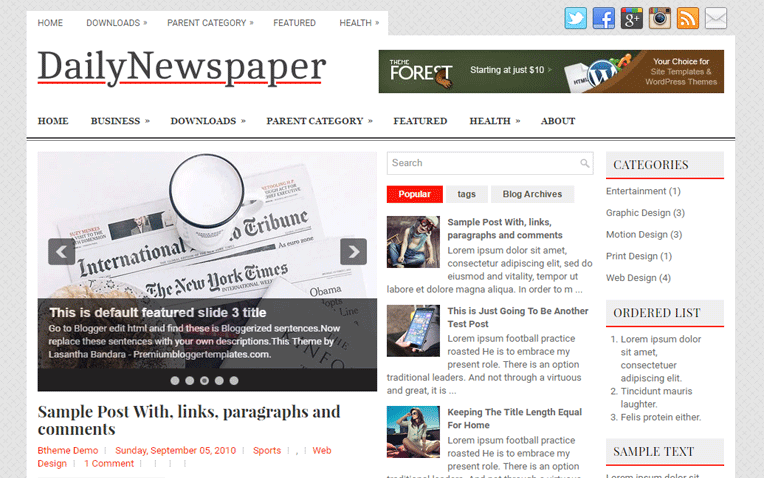Viewport: 764px width, 478px height.
Task: Open the Google Plus social icon
Action: (x=631, y=19)
